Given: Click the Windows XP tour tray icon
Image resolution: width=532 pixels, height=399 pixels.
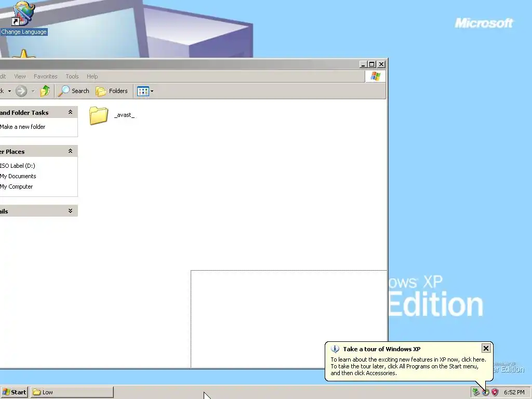Looking at the screenshot, I should (x=486, y=392).
